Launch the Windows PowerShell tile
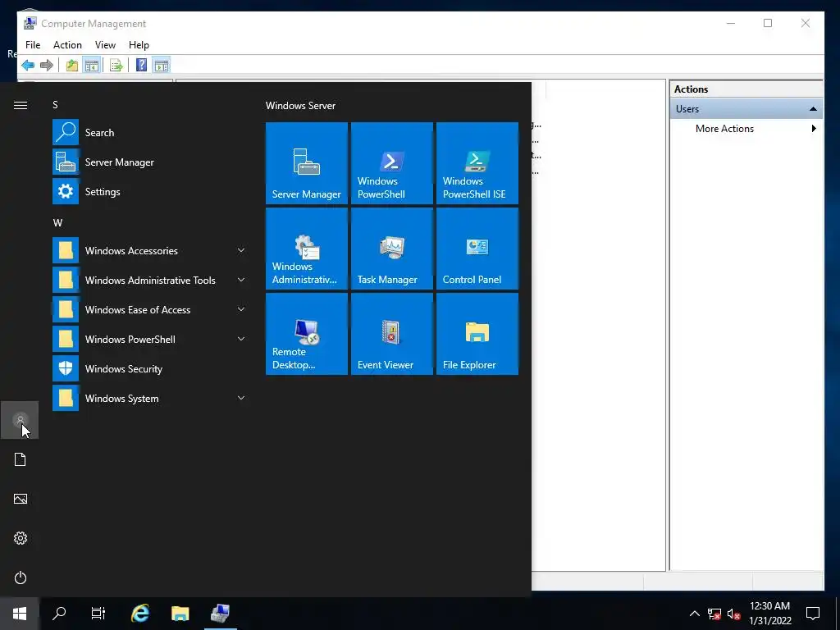 tap(391, 163)
